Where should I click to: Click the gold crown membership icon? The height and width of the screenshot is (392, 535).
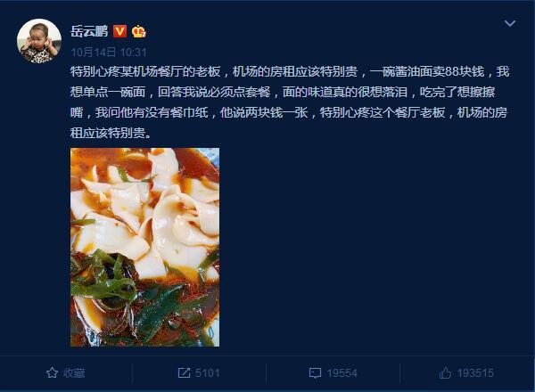pyautogui.click(x=139, y=31)
